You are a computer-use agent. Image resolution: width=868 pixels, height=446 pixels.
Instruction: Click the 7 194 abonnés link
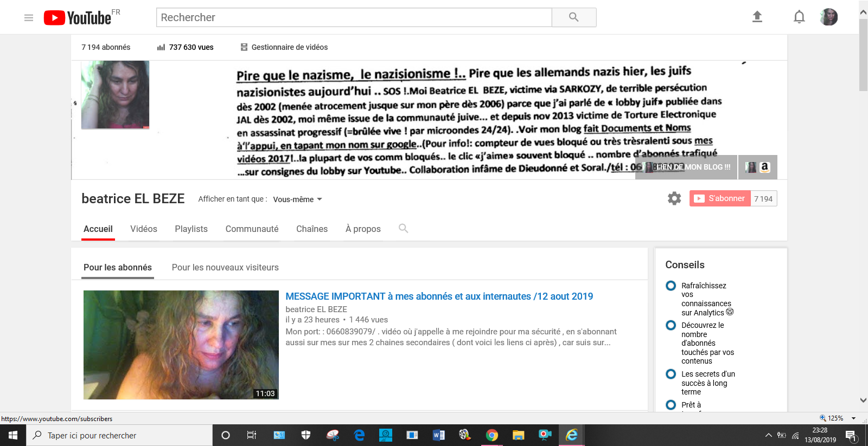coord(106,47)
